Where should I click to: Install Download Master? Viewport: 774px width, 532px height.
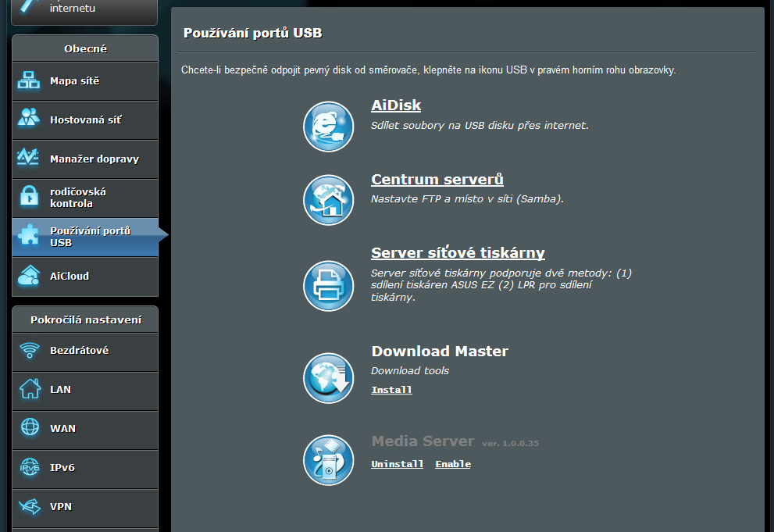pyautogui.click(x=391, y=390)
